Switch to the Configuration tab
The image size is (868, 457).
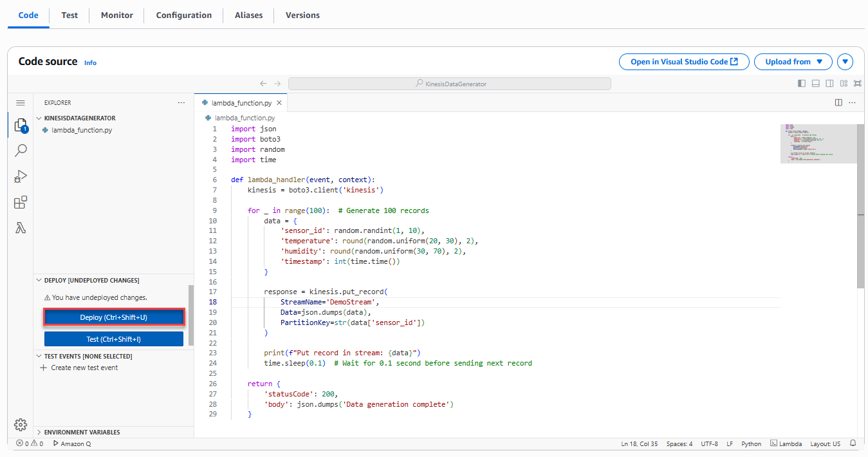(183, 15)
